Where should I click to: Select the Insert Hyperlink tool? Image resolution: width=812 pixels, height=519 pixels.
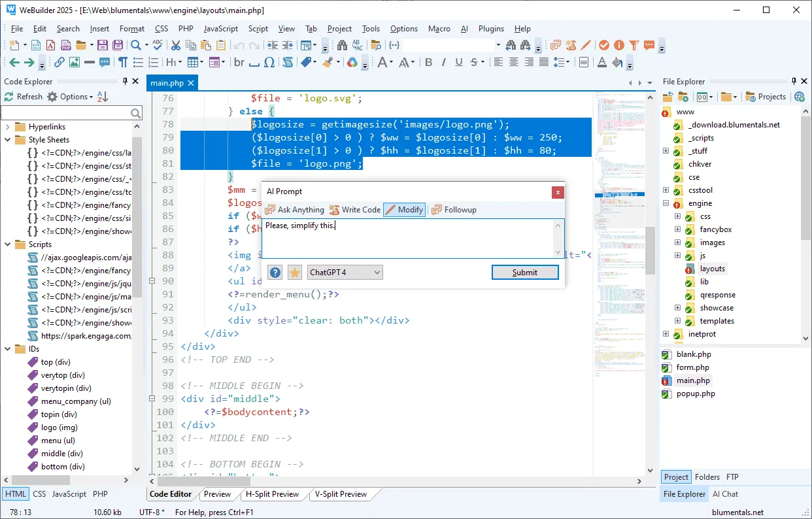click(x=58, y=62)
